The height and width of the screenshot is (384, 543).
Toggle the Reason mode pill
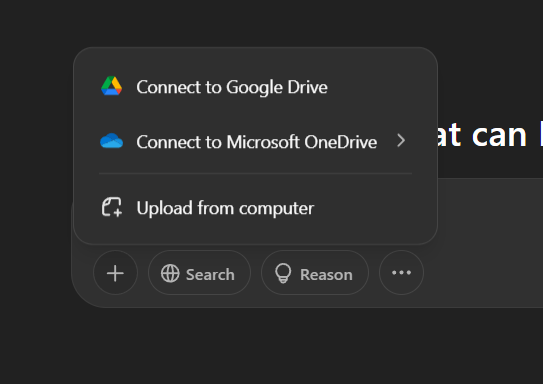point(315,273)
